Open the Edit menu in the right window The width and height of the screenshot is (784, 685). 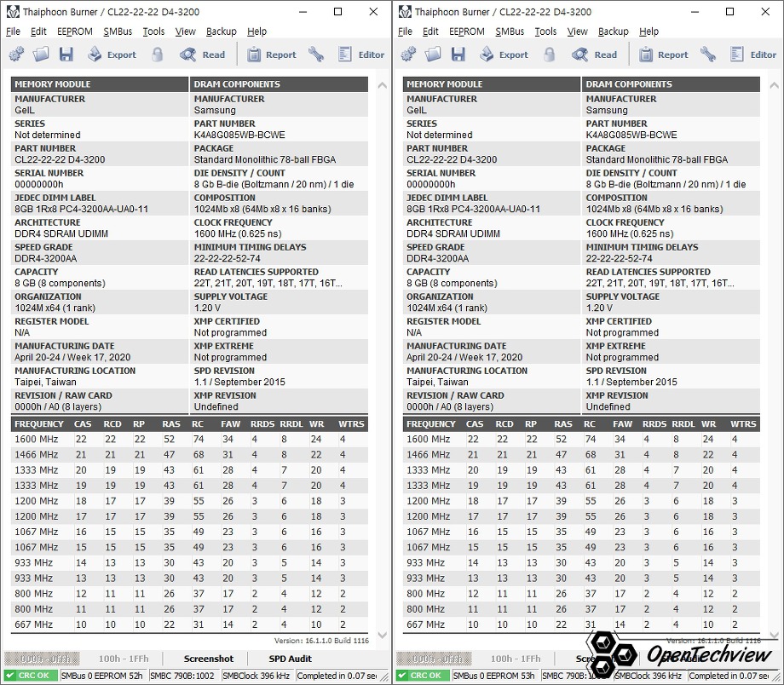click(x=430, y=32)
